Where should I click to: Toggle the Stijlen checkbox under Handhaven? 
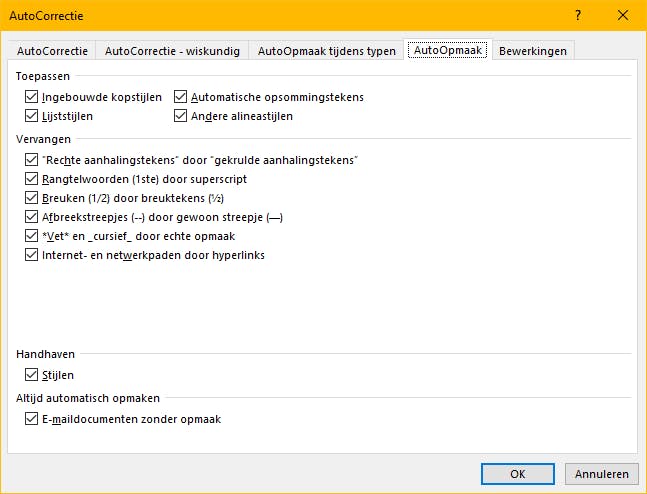point(32,375)
